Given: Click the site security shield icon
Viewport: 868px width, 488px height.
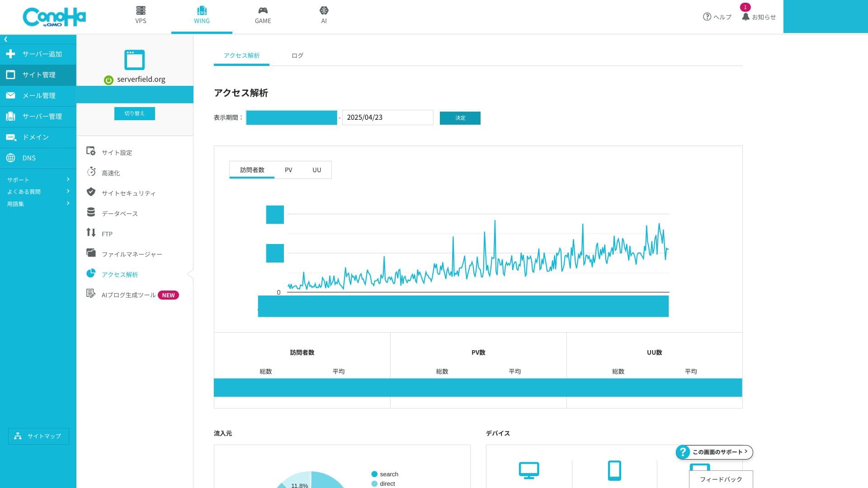Looking at the screenshot, I should click(x=91, y=192).
